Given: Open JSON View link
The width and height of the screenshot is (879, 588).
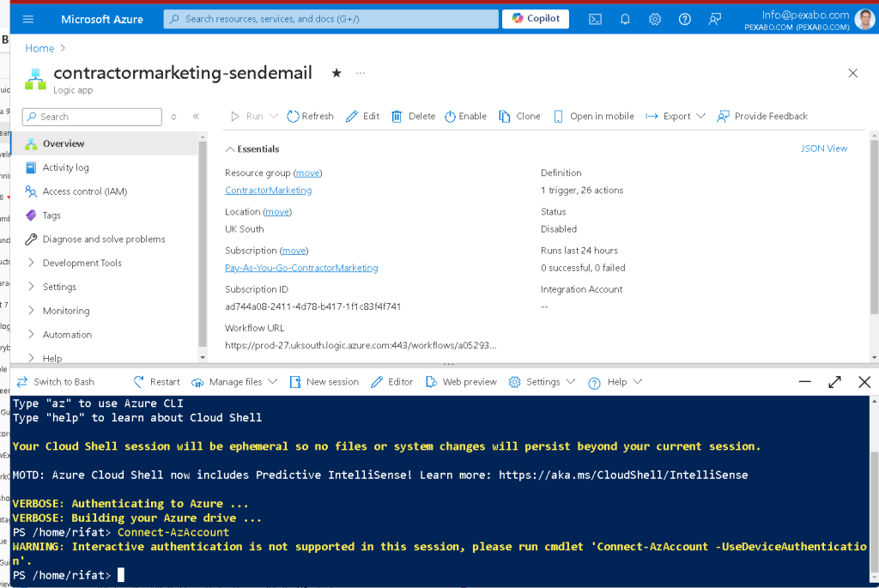Looking at the screenshot, I should pyautogui.click(x=823, y=149).
